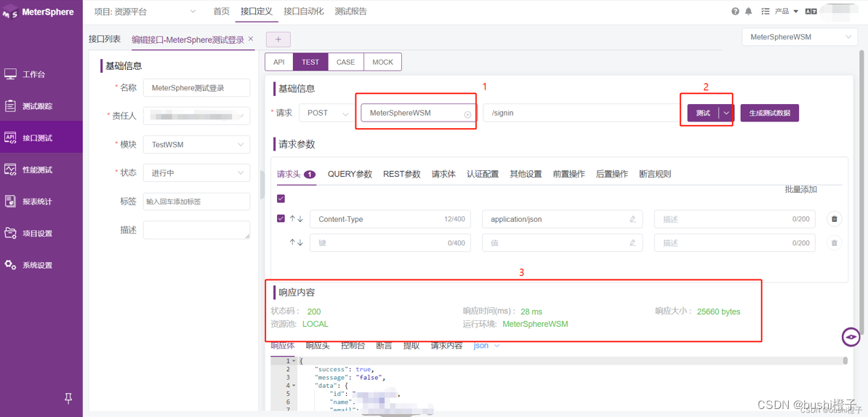Image resolution: width=868 pixels, height=417 pixels.
Task: Open the 断言规则 tab
Action: click(655, 174)
